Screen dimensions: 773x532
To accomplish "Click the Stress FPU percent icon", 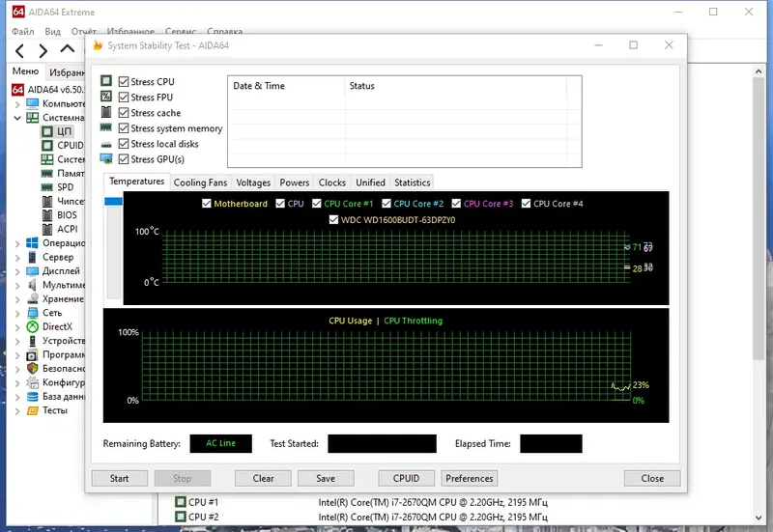I will 106,97.
